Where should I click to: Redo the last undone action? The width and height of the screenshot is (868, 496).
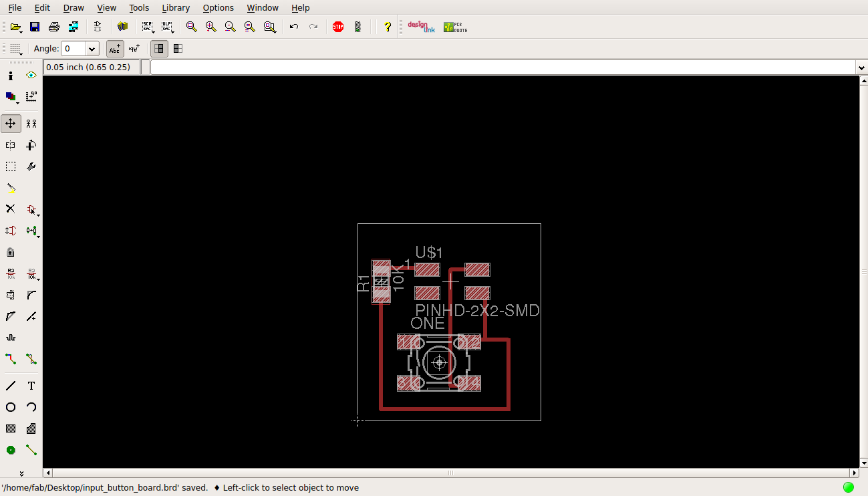[313, 27]
